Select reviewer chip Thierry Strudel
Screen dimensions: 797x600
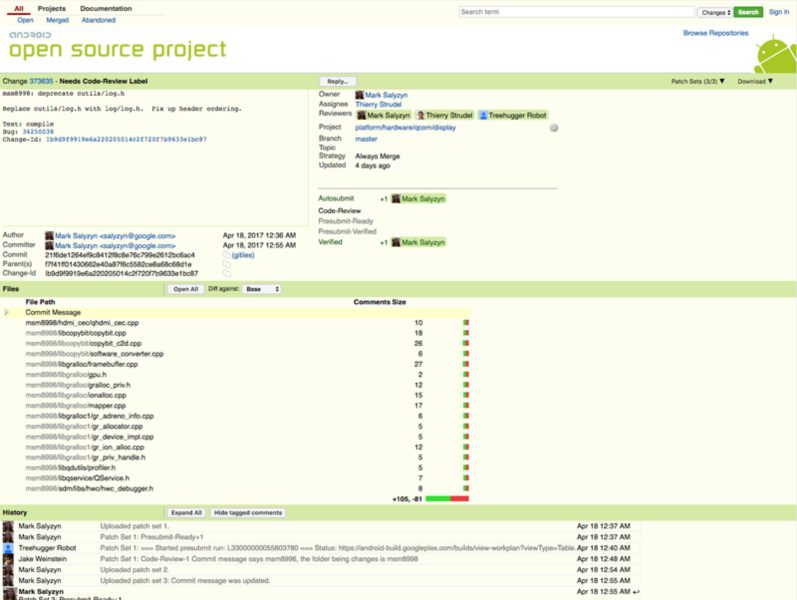point(444,115)
